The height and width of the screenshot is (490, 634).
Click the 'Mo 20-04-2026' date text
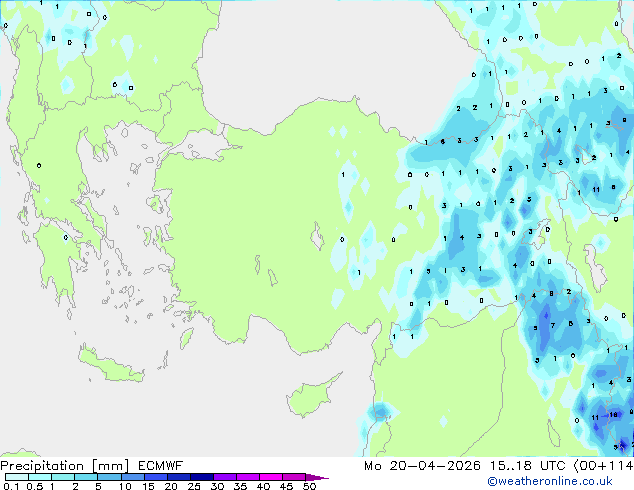point(423,466)
